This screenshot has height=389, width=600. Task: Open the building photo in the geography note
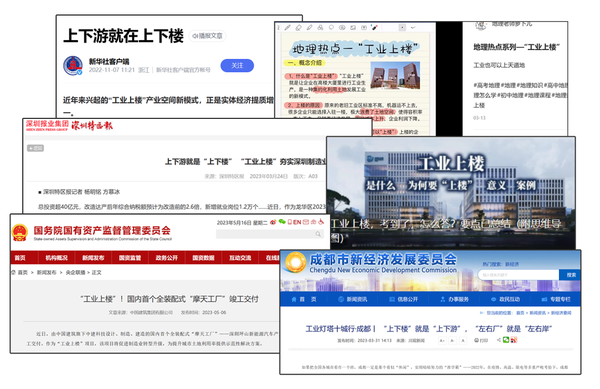(x=395, y=75)
